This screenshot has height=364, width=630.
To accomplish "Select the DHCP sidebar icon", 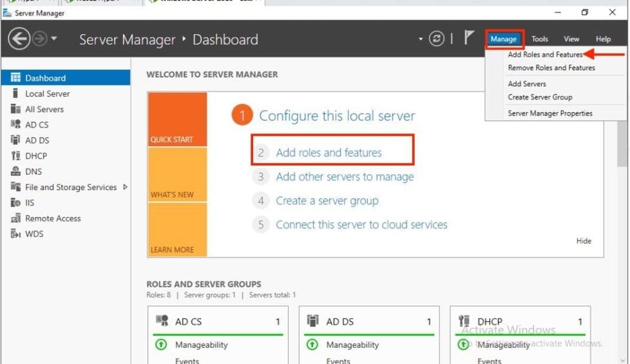I will 16,156.
